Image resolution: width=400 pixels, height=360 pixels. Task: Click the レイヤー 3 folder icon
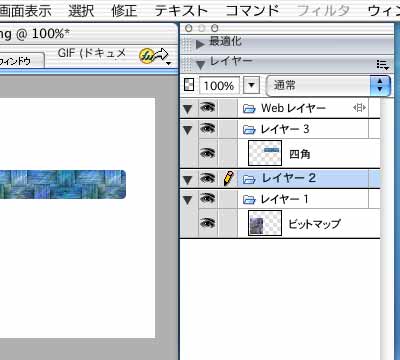click(x=249, y=129)
